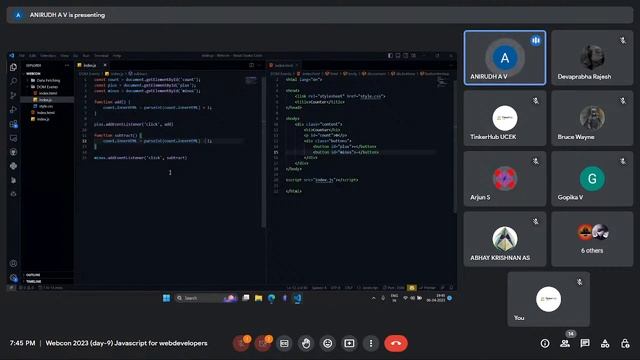Viewport: 640px width, 360px height.
Task: Open the meeting details info icon
Action: tap(545, 344)
